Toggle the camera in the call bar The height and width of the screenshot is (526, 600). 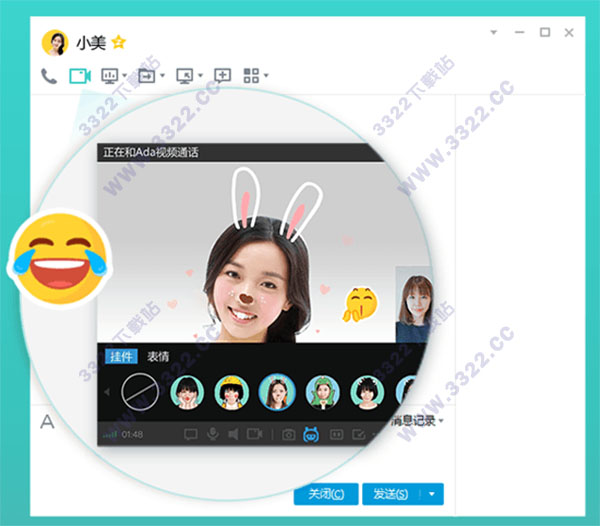coord(254,434)
